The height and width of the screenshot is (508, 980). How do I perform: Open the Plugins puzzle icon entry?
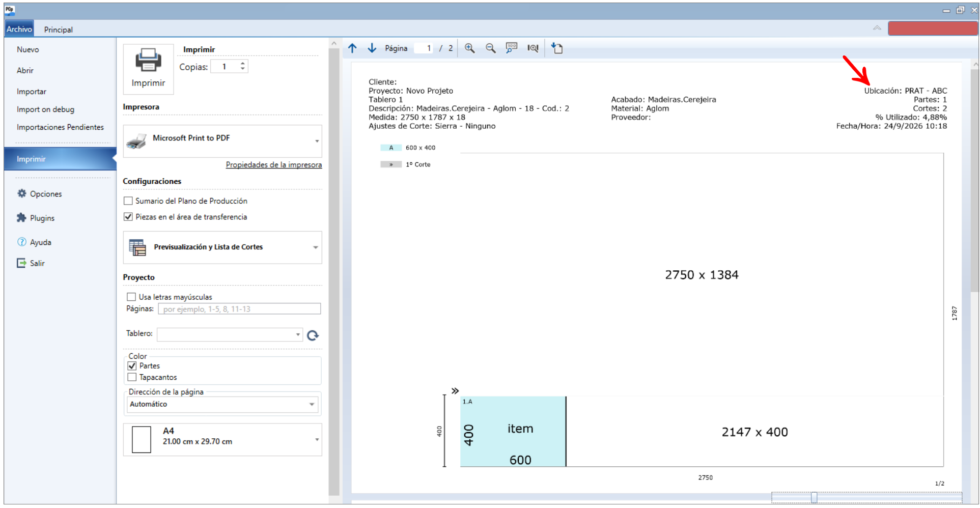click(35, 218)
